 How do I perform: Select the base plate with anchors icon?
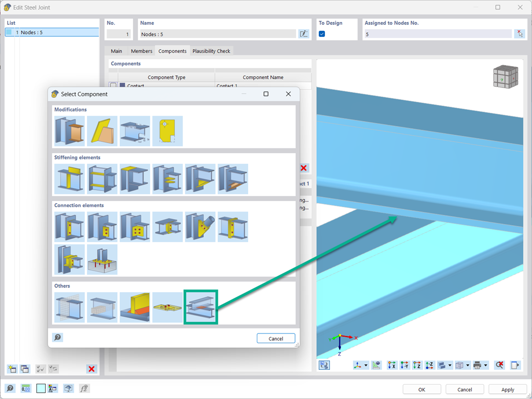(x=102, y=259)
